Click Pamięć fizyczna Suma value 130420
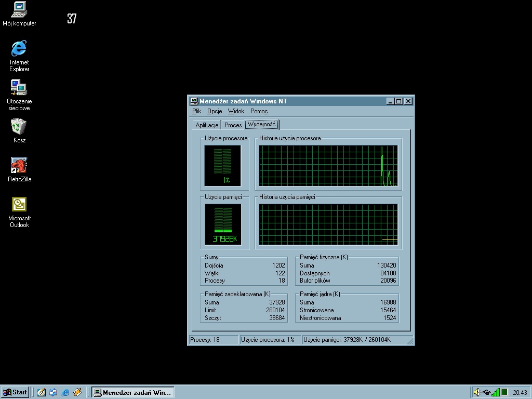The width and height of the screenshot is (532, 399). (x=387, y=265)
